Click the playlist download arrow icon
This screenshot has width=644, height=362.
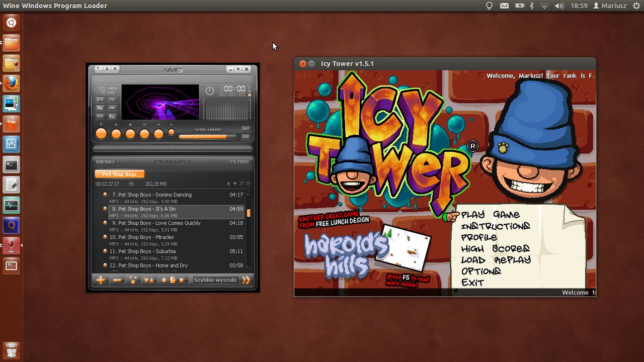point(228,184)
